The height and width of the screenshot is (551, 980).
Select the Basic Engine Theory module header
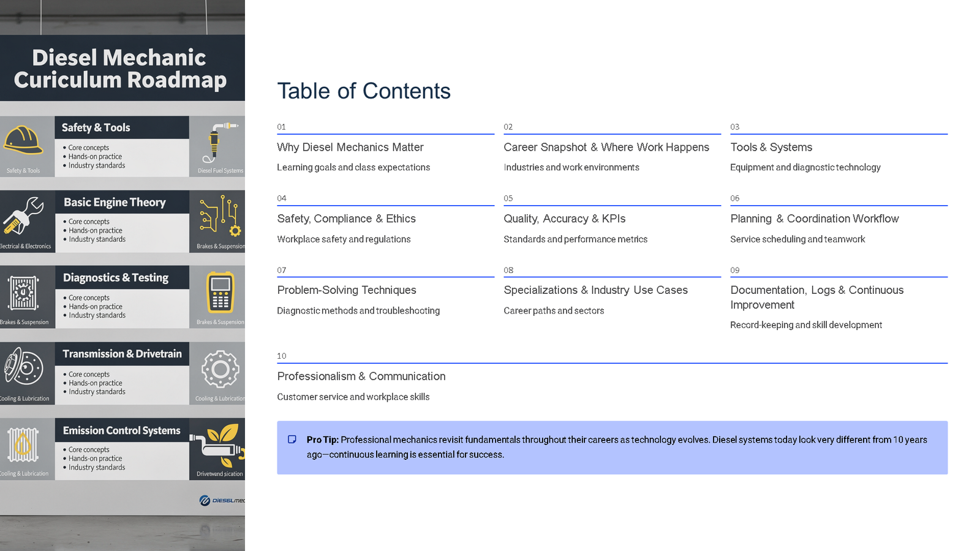(114, 202)
